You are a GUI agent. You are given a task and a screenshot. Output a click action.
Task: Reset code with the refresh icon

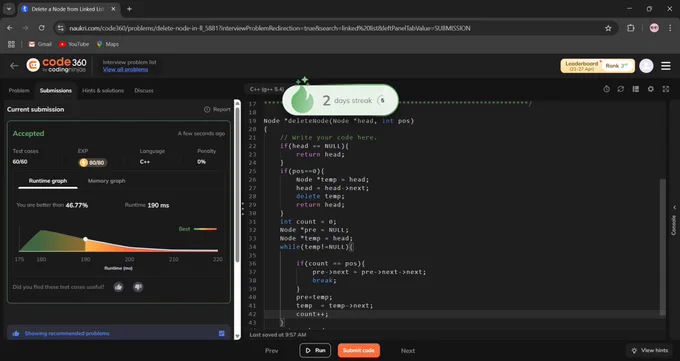[x=621, y=89]
